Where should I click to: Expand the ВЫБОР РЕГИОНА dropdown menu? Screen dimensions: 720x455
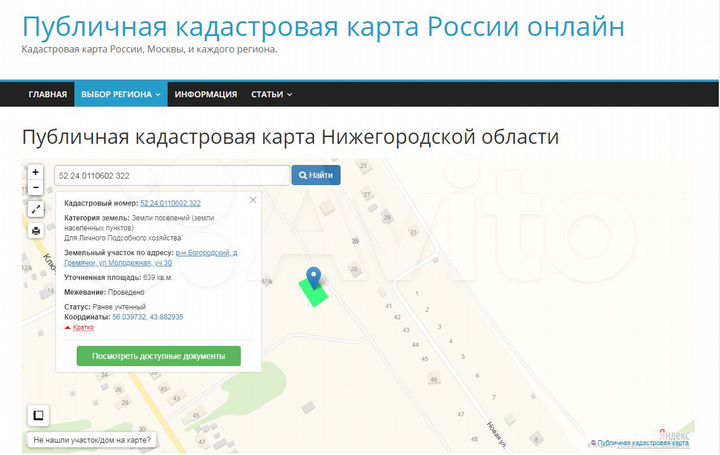point(121,94)
